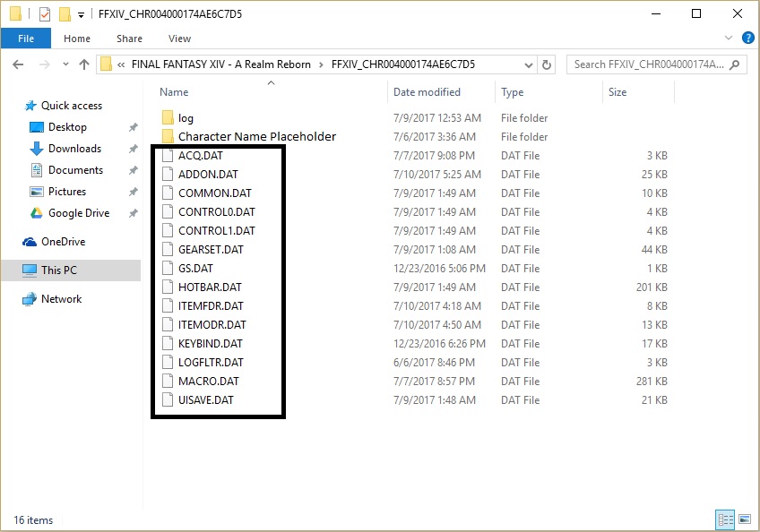Go up one folder level

click(x=84, y=64)
